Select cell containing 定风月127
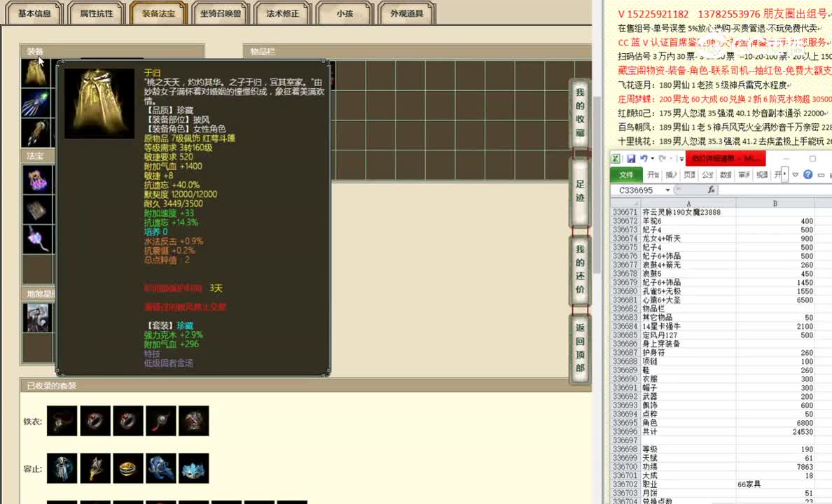The width and height of the screenshot is (832, 504). 688,335
